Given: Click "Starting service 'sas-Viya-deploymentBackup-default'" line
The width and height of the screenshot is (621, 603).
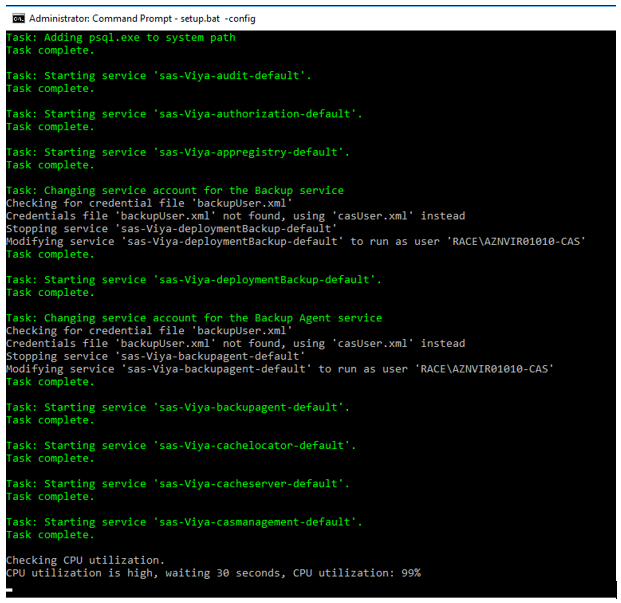Looking at the screenshot, I should pos(194,280).
